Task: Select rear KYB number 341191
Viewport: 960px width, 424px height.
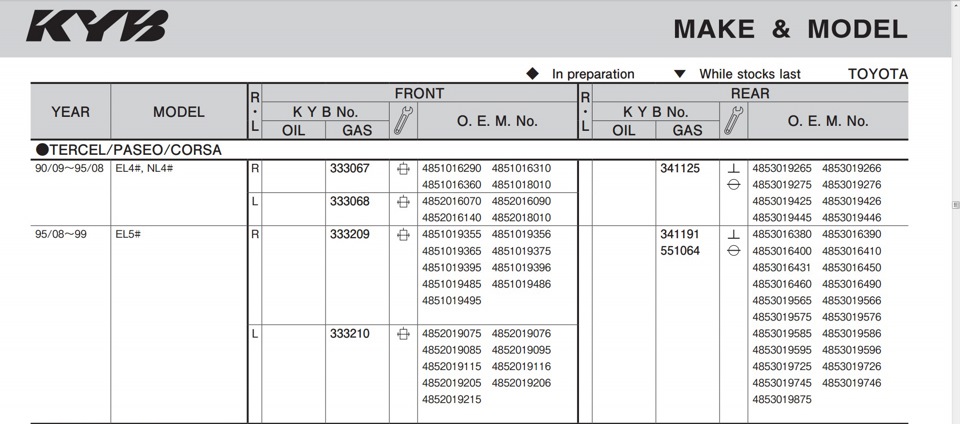Action: [680, 234]
